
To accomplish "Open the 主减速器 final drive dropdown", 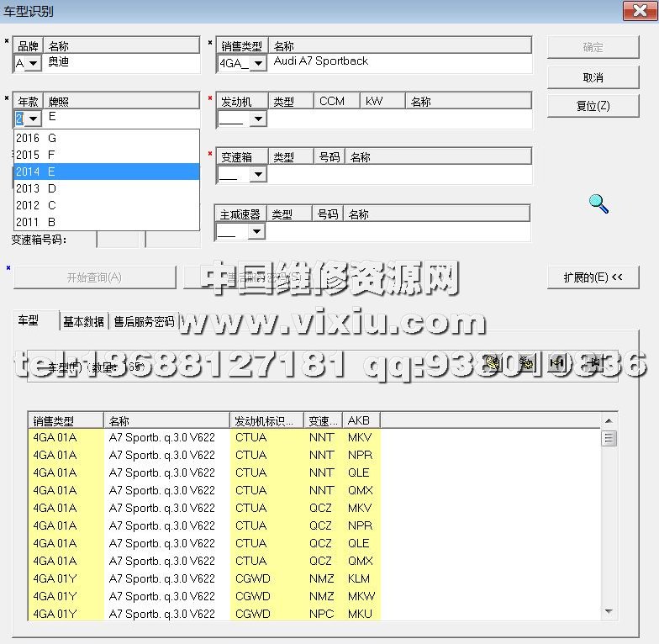I will click(x=256, y=232).
